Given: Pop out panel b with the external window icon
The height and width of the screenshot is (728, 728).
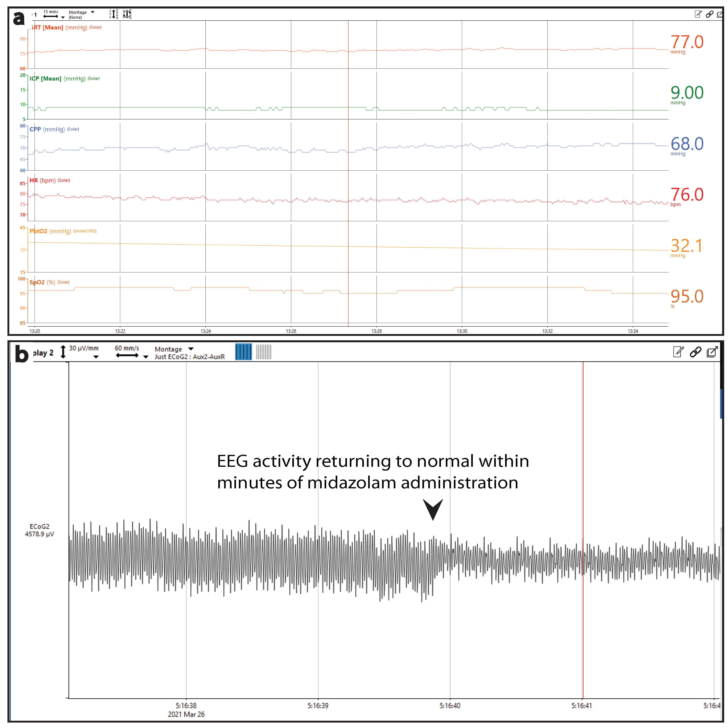Looking at the screenshot, I should pos(712,352).
